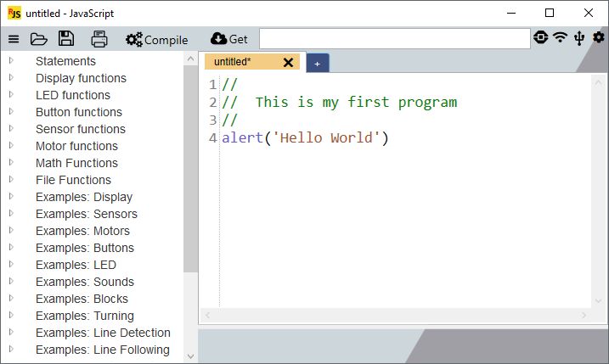Select Examples: Sensors item

pos(87,214)
